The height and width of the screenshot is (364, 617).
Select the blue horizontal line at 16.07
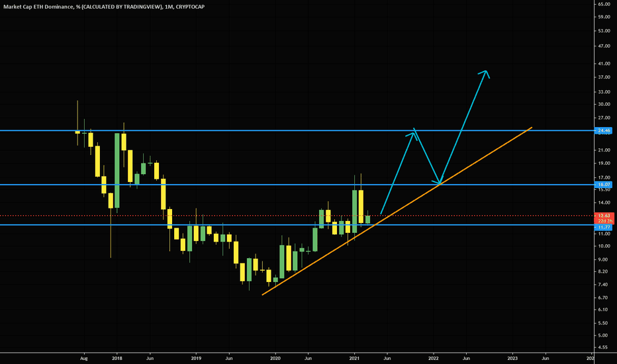[297, 185]
